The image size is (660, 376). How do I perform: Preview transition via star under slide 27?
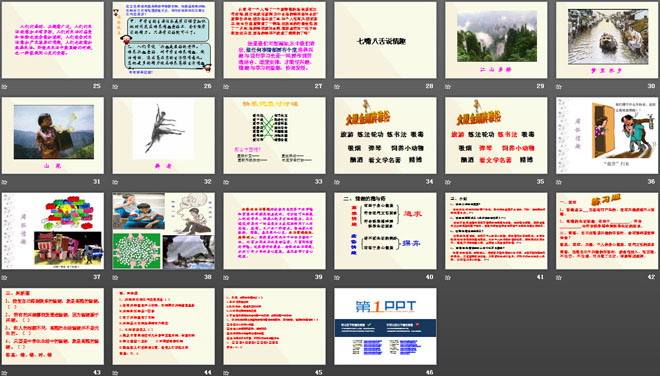226,86
